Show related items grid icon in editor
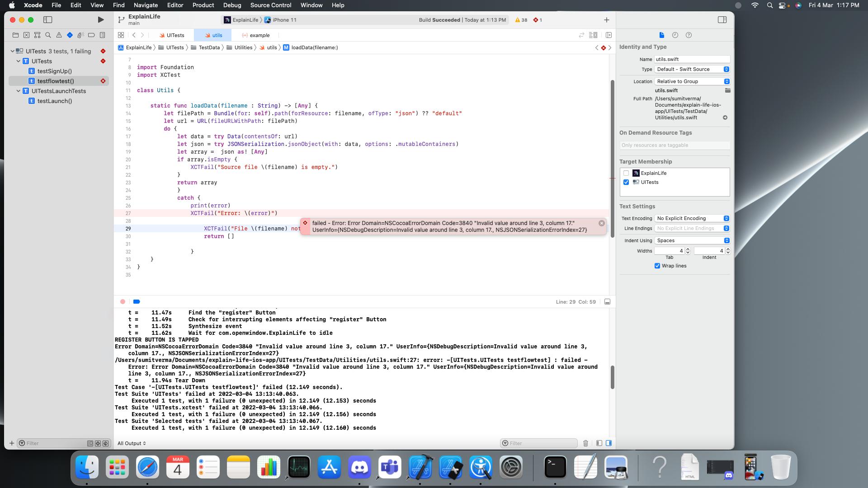The image size is (868, 488). 121,35
